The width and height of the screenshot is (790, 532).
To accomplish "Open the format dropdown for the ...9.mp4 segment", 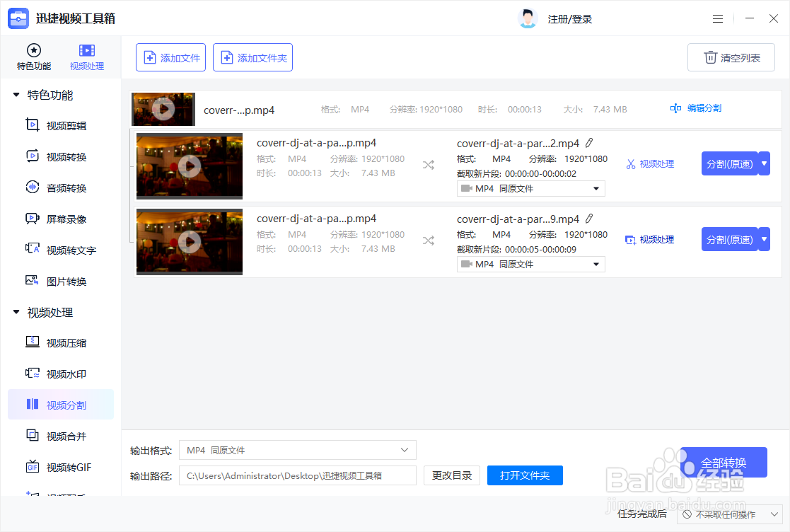I will point(531,264).
